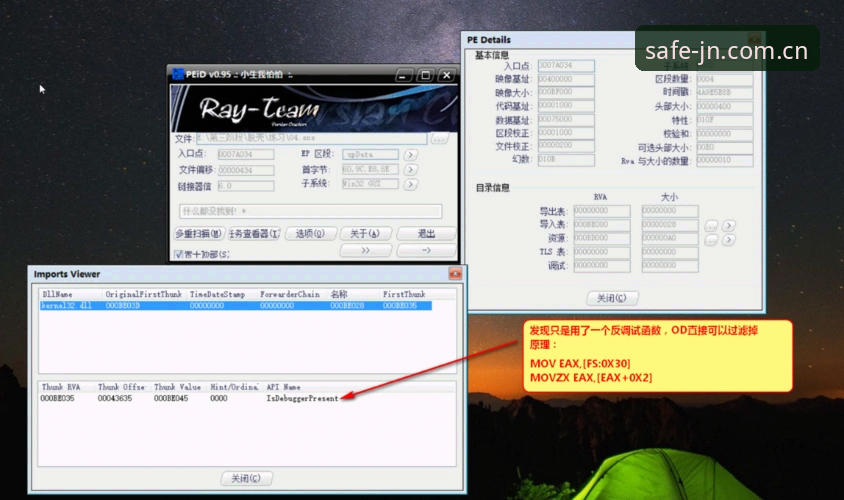Click the 时间戳 field in PE Details
The height and width of the screenshot is (500, 844).
click(x=725, y=93)
